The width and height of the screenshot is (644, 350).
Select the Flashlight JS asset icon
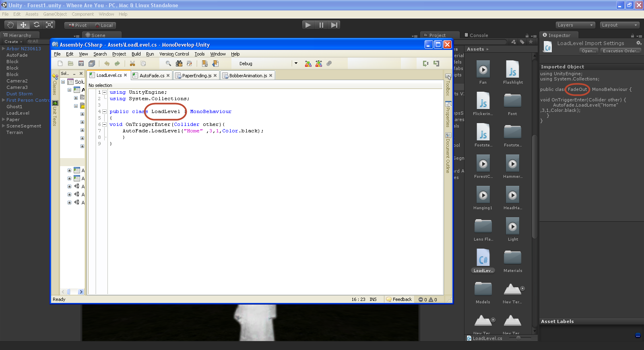513,69
